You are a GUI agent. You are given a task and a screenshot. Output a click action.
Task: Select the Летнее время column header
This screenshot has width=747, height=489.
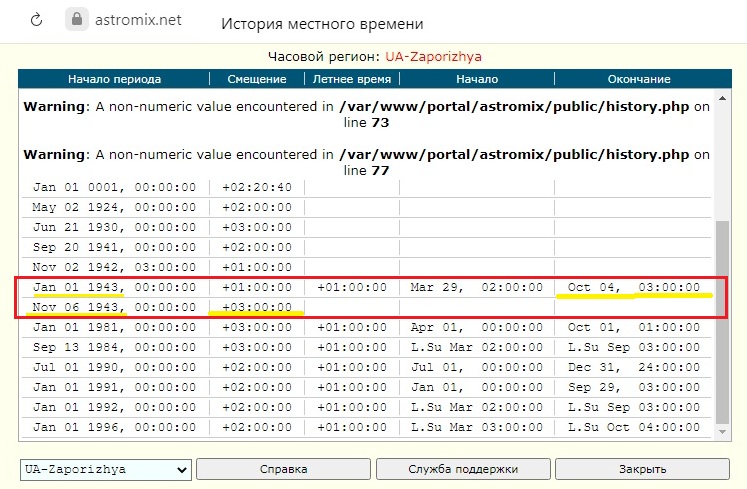point(351,80)
